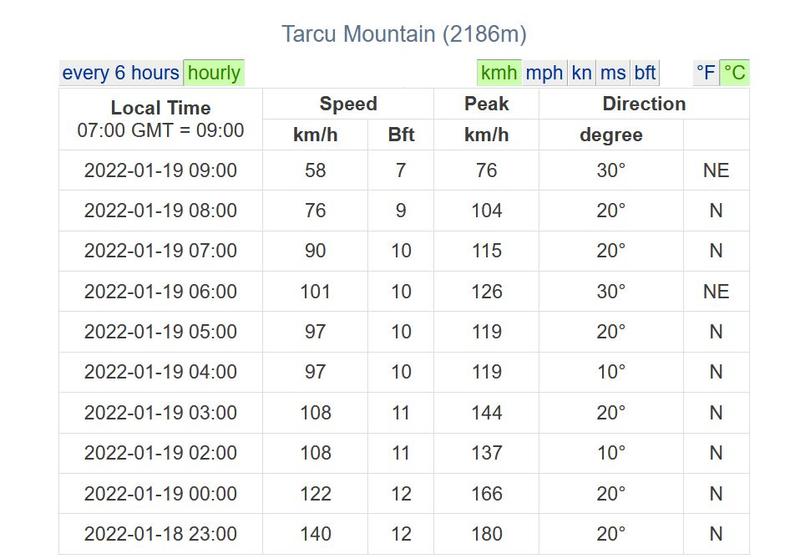Click the Bft sub-header cell

click(x=400, y=135)
